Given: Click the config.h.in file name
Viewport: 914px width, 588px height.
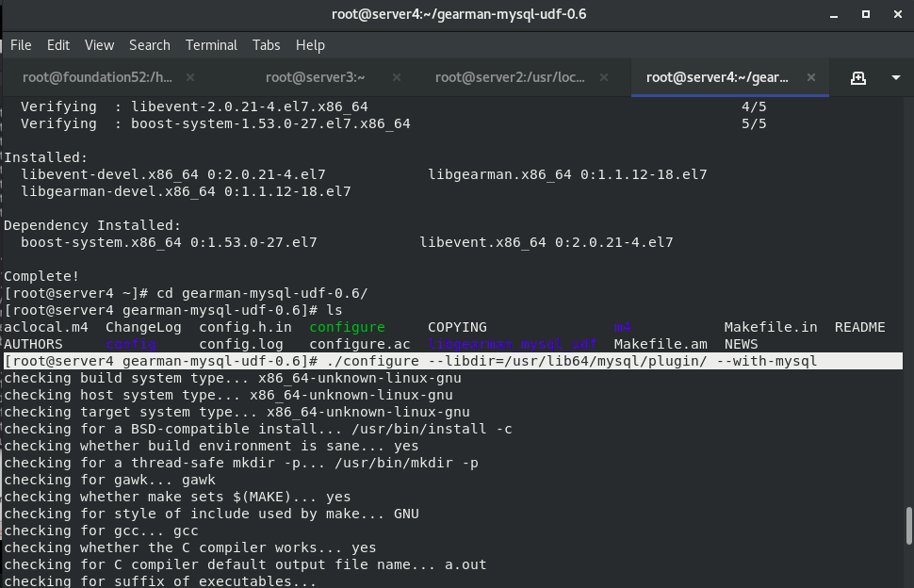Looking at the screenshot, I should pos(245,328).
